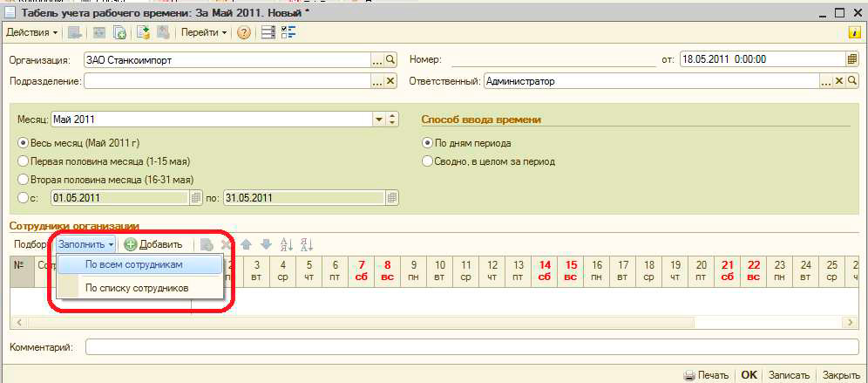This screenshot has width=868, height=383.
Task: Click the scroll left arrow of the table scrollbar
Action: [x=17, y=321]
